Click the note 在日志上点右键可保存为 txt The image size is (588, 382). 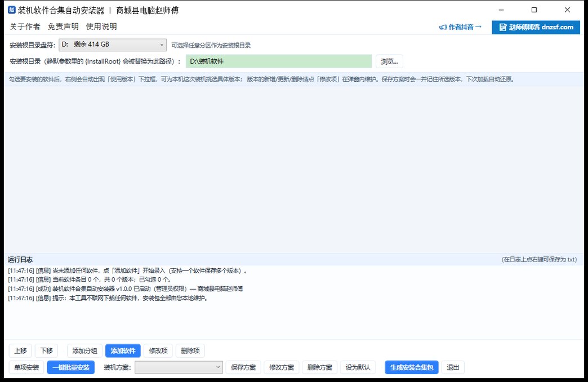tap(539, 260)
